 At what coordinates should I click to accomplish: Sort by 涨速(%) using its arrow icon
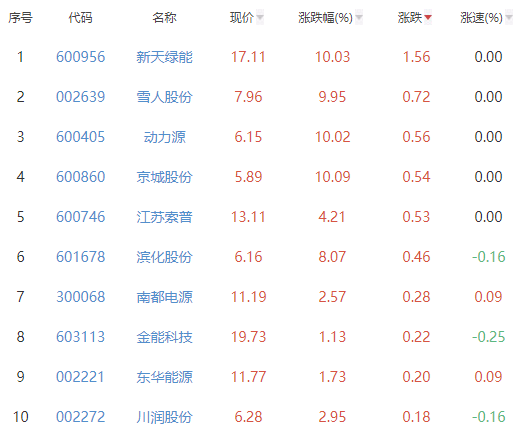(509, 18)
